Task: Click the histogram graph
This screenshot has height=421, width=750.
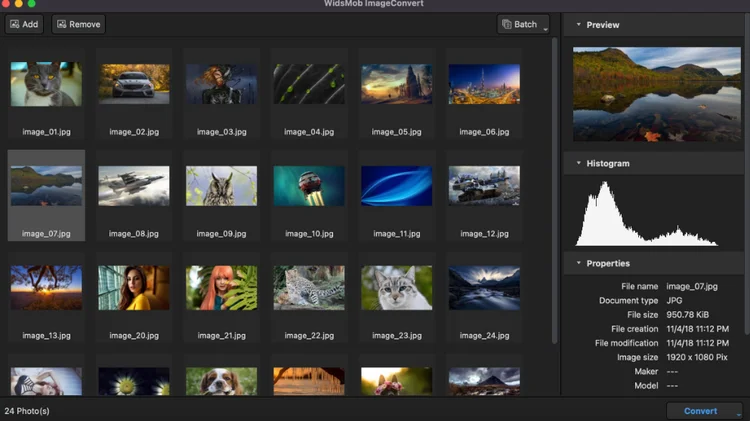Action: pyautogui.click(x=647, y=213)
